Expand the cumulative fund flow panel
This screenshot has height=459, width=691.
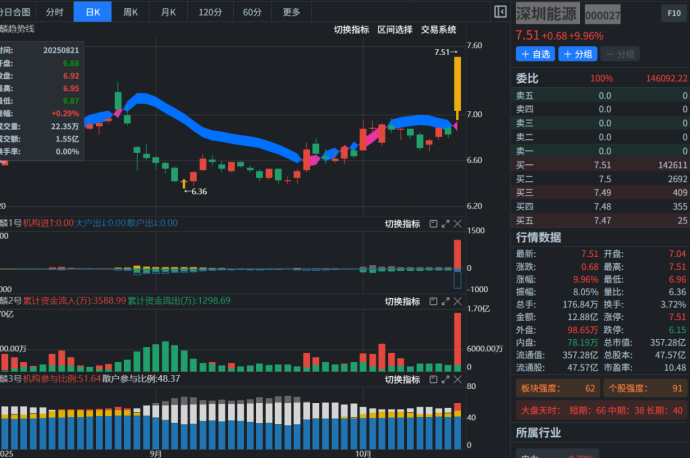[x=446, y=300]
